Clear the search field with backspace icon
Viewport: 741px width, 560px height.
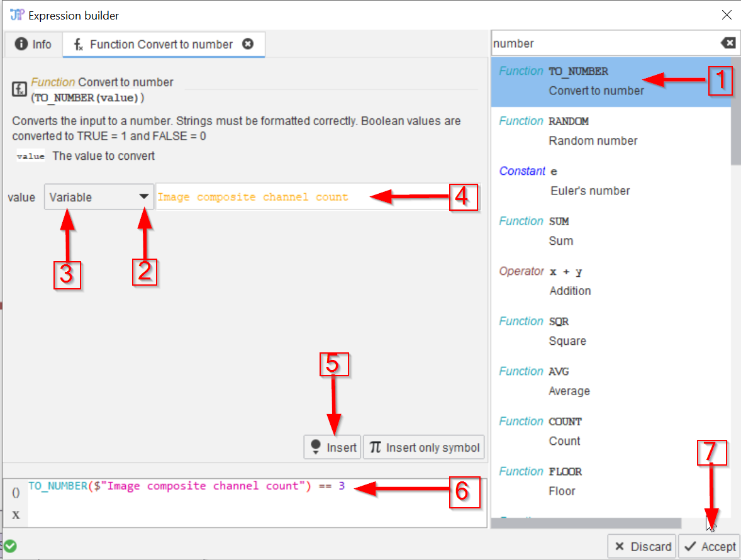(x=727, y=43)
